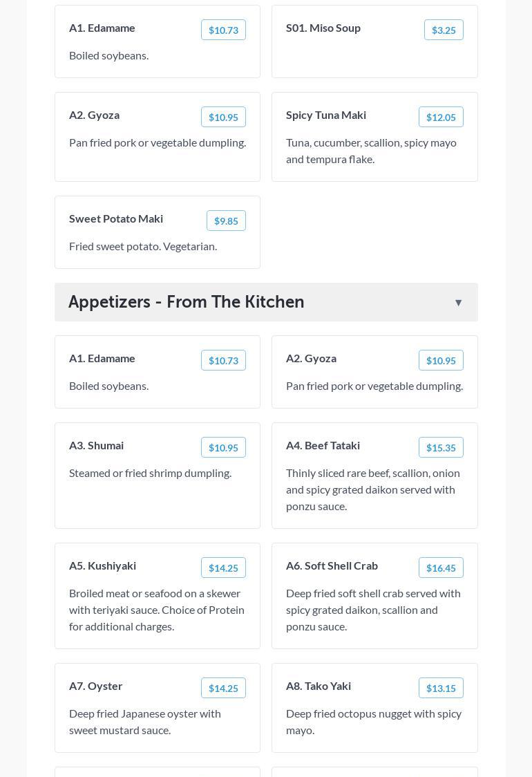Image resolution: width=532 pixels, height=777 pixels.
Task: Click the $13.15 Tako Yaki price button
Action: click(x=441, y=688)
